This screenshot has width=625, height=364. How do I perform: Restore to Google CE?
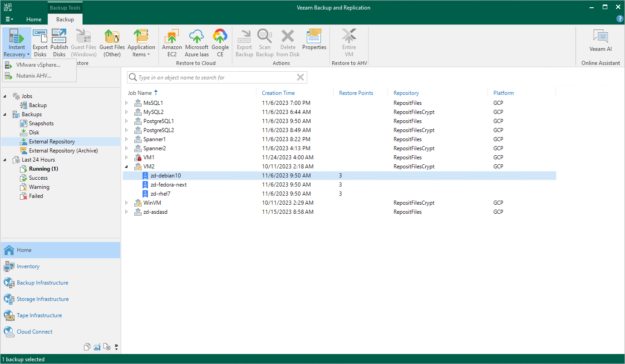pyautogui.click(x=220, y=43)
